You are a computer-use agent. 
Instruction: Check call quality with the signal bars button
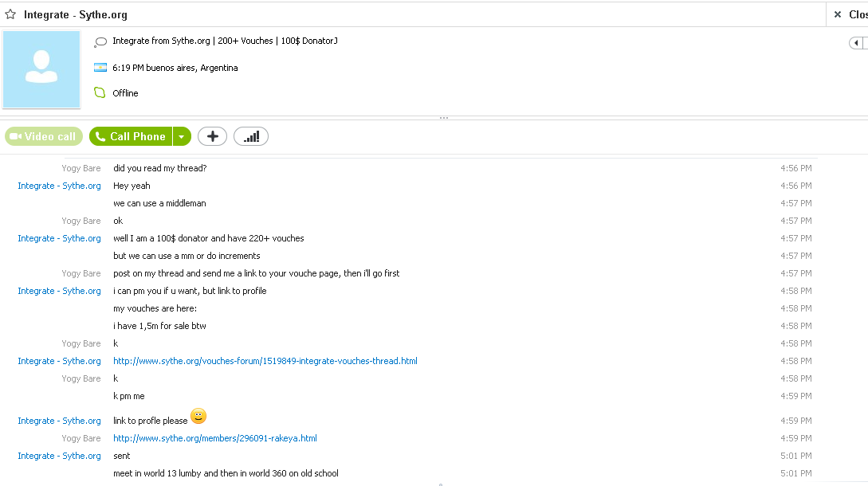coord(251,136)
